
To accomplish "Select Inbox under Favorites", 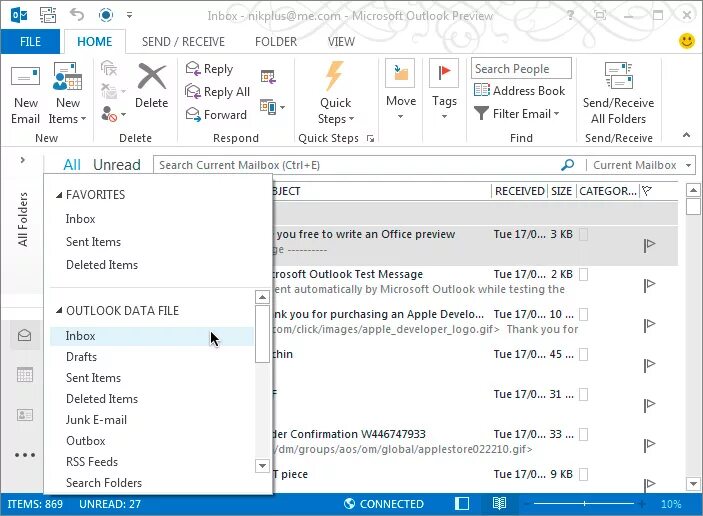I will point(80,219).
